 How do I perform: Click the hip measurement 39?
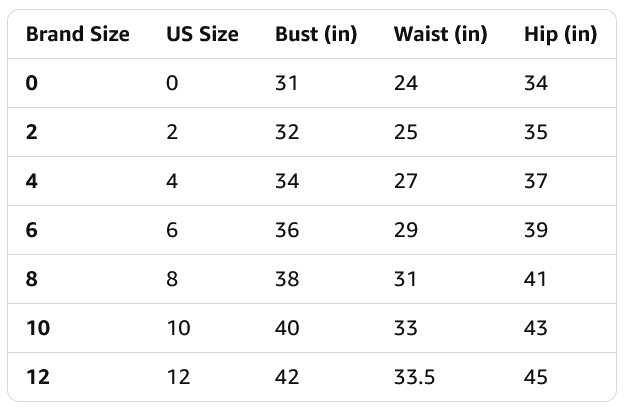(x=536, y=230)
